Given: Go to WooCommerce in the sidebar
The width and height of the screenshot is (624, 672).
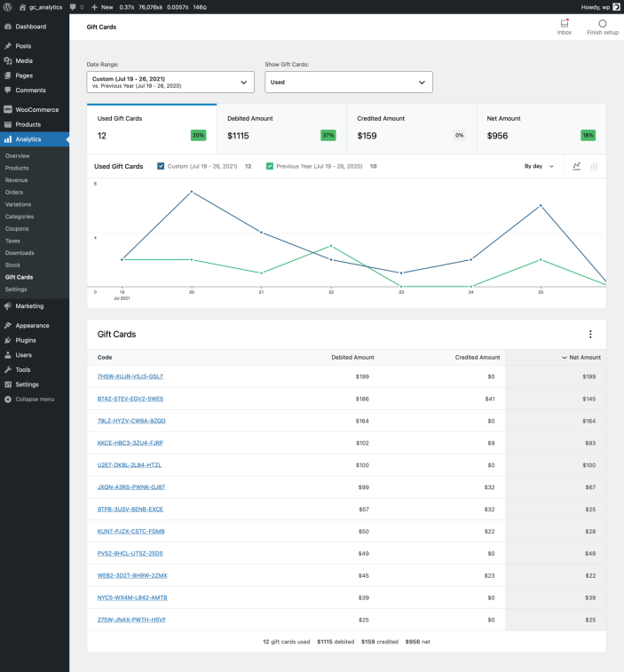Looking at the screenshot, I should [36, 109].
